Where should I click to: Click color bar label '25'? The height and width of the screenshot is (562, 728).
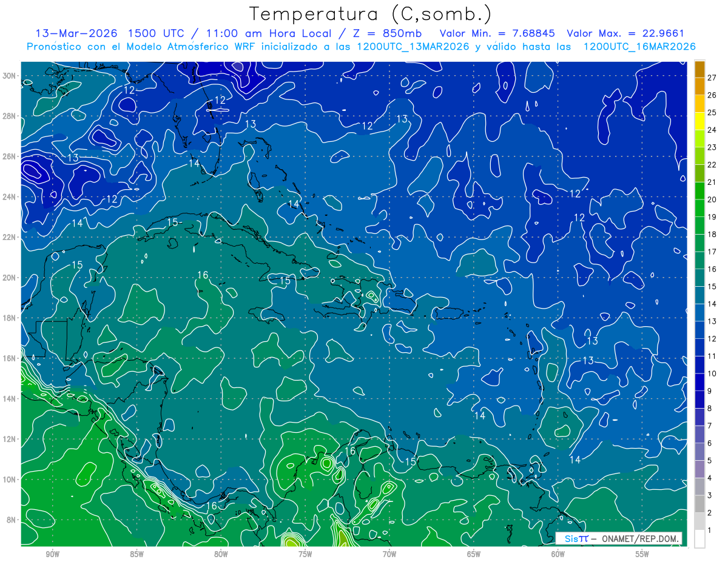(712, 112)
